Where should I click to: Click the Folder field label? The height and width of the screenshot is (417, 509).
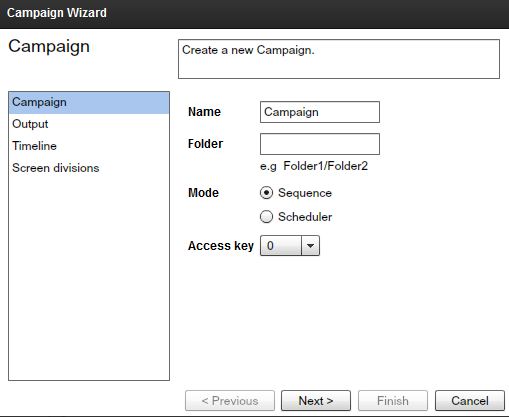pos(205,144)
